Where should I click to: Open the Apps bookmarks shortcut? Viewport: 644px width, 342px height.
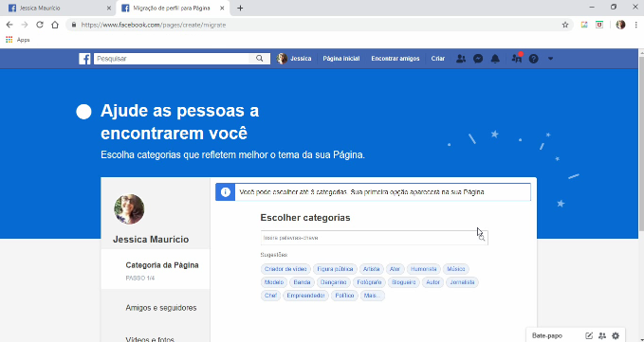tap(18, 40)
